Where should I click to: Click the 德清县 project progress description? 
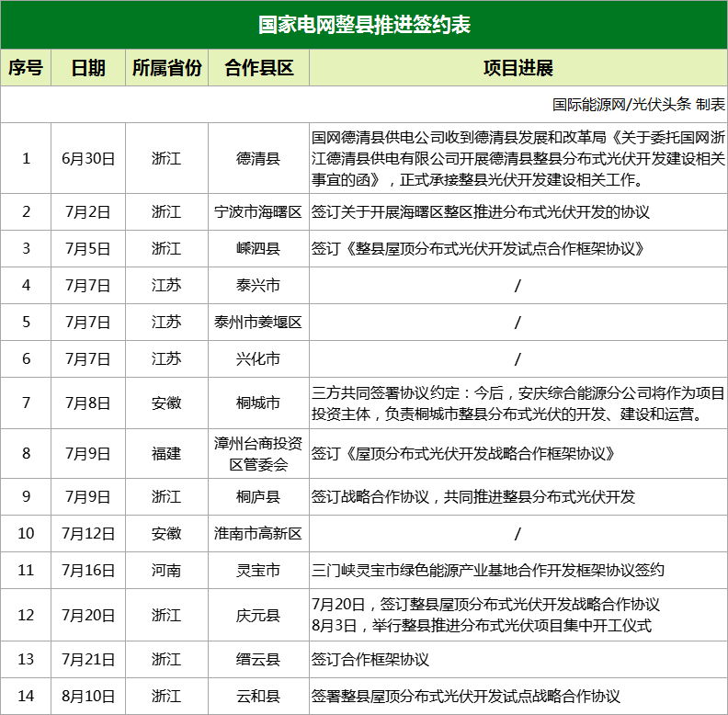pyautogui.click(x=518, y=158)
